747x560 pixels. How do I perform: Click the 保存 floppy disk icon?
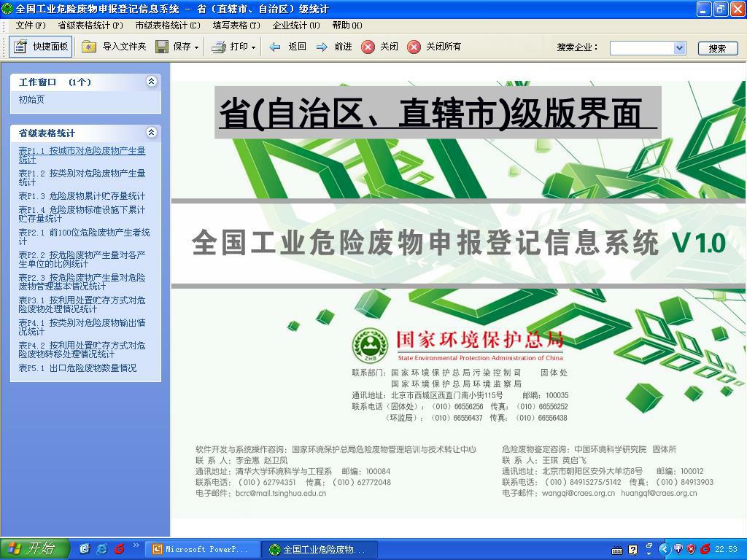point(162,47)
